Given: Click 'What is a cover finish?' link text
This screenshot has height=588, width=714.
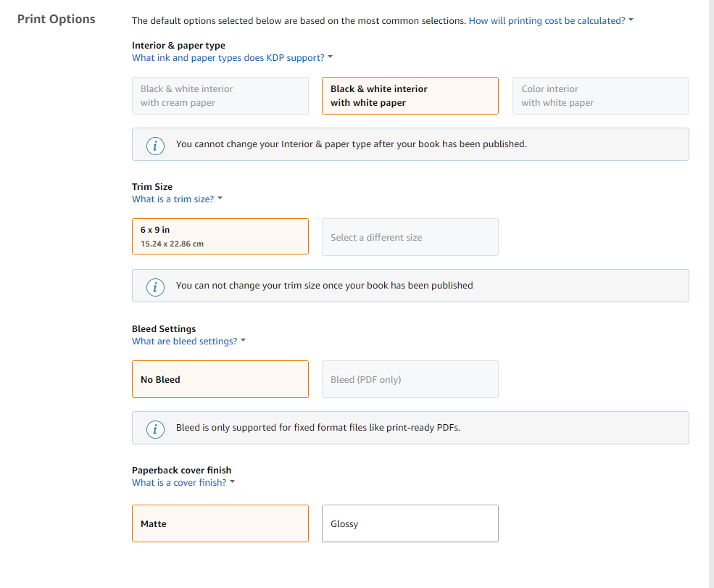Looking at the screenshot, I should pyautogui.click(x=179, y=482).
